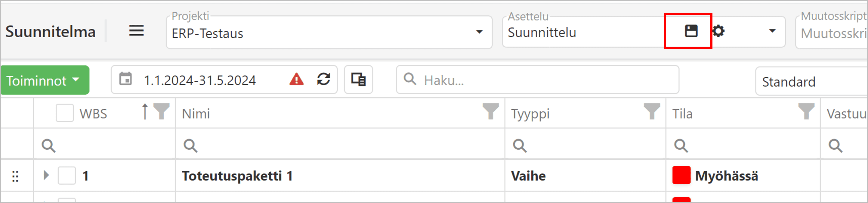
Task: Check the row 1 checkbox
Action: coord(66,176)
